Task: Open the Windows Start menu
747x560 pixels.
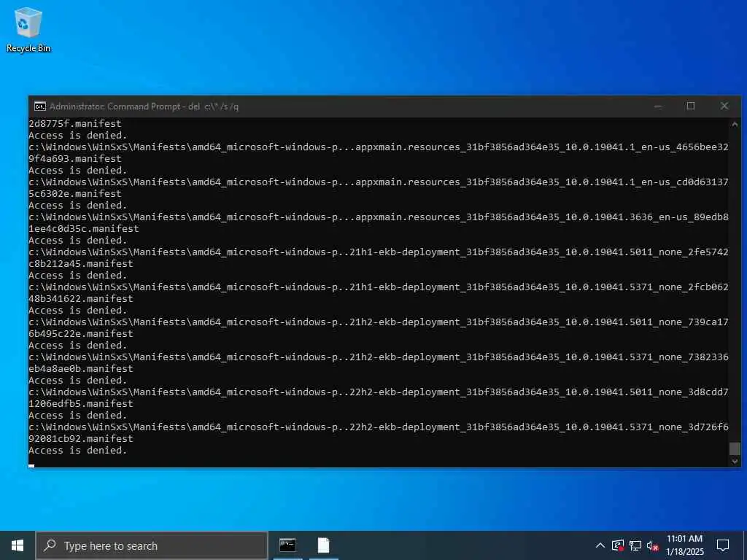Action: [18, 545]
